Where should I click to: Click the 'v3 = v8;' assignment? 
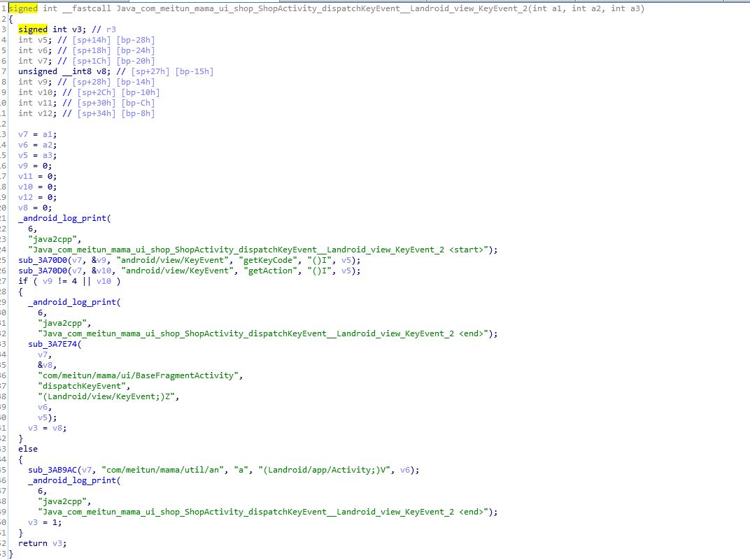[x=48, y=428]
